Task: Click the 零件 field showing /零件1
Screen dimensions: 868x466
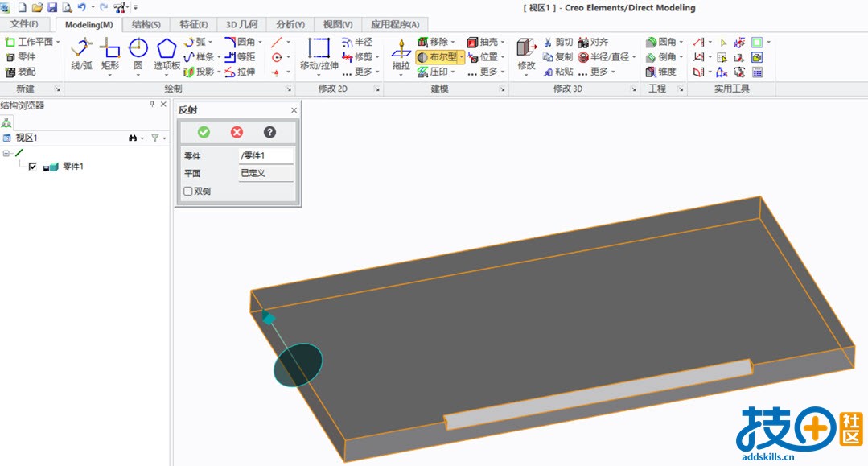Action: 265,155
